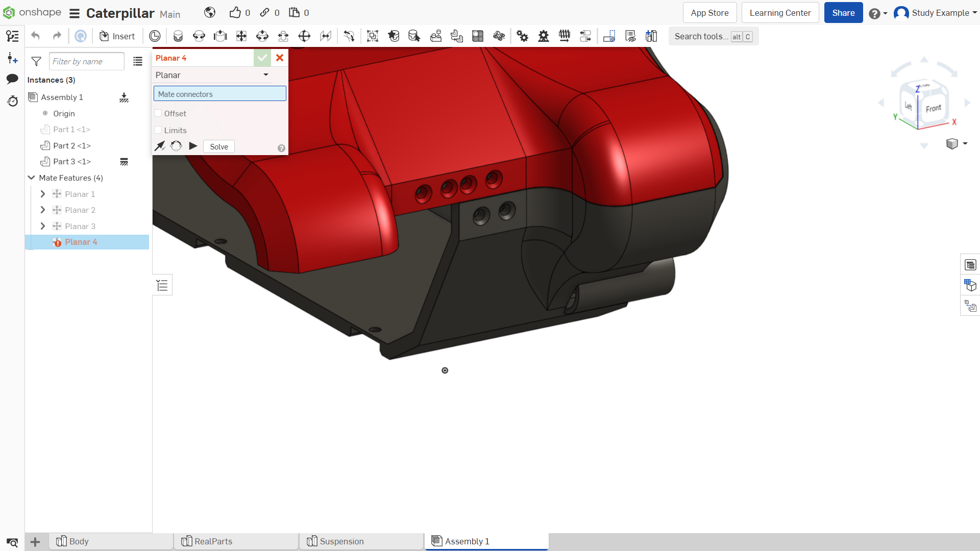Image resolution: width=980 pixels, height=551 pixels.
Task: Expand the Planar 3 mate feature
Action: 43,226
